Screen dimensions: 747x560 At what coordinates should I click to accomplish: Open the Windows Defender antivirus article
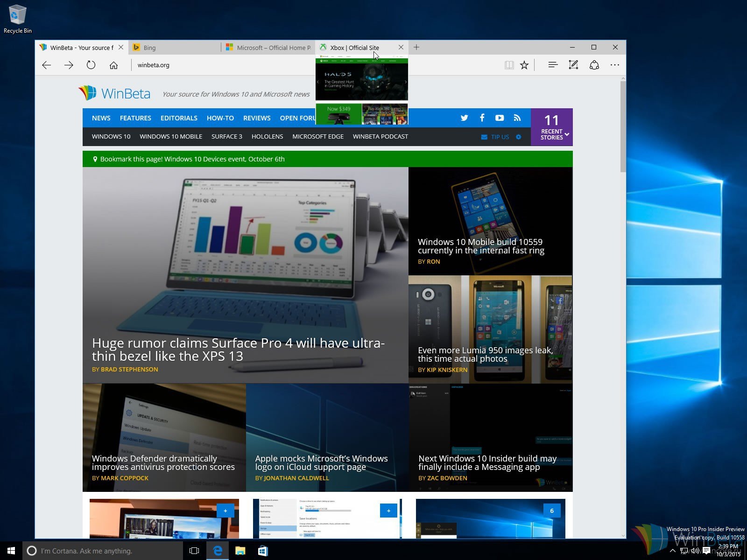pyautogui.click(x=163, y=462)
